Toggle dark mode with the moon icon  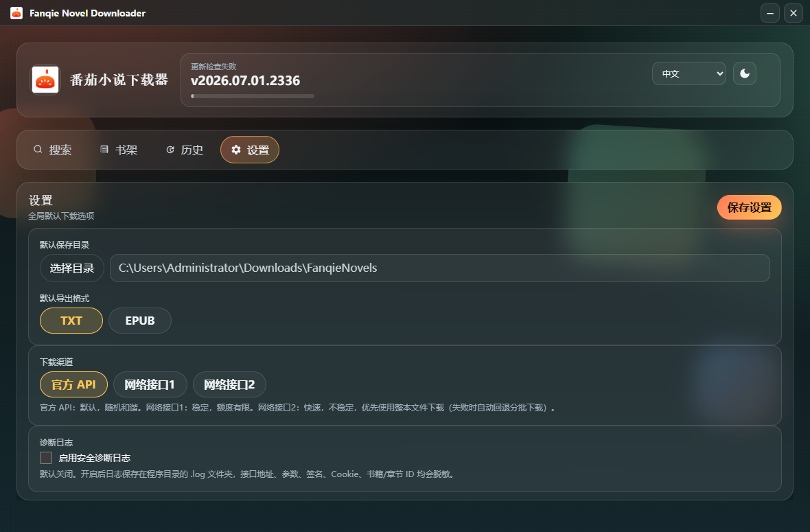click(x=744, y=73)
